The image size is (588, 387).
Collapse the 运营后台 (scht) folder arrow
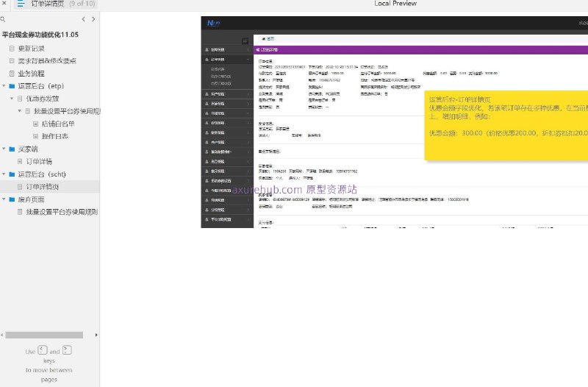4,174
